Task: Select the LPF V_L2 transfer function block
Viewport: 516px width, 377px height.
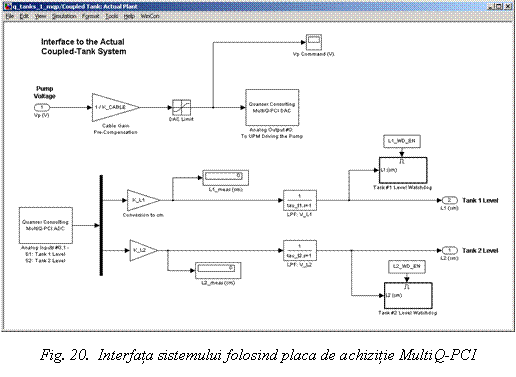Action: point(300,250)
